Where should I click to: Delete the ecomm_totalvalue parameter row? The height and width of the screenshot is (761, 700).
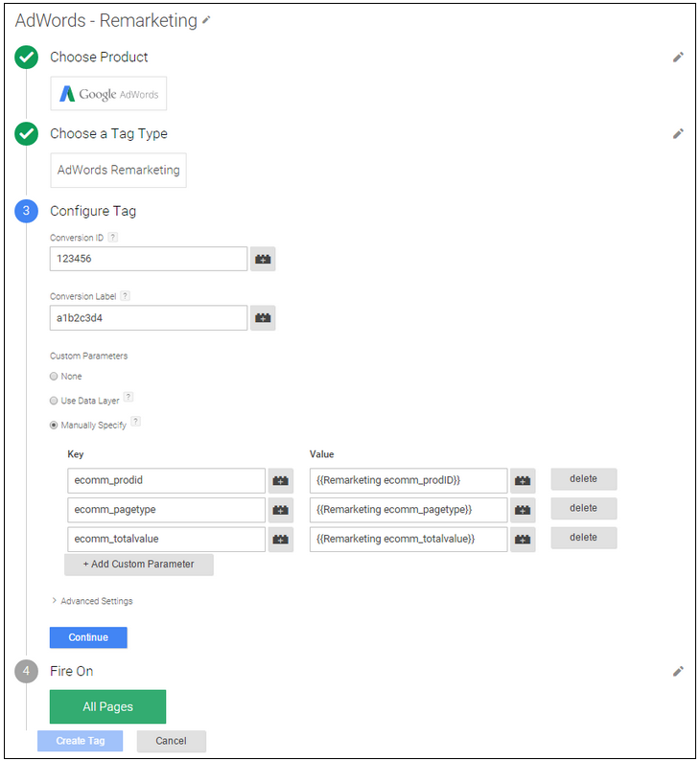coord(584,538)
